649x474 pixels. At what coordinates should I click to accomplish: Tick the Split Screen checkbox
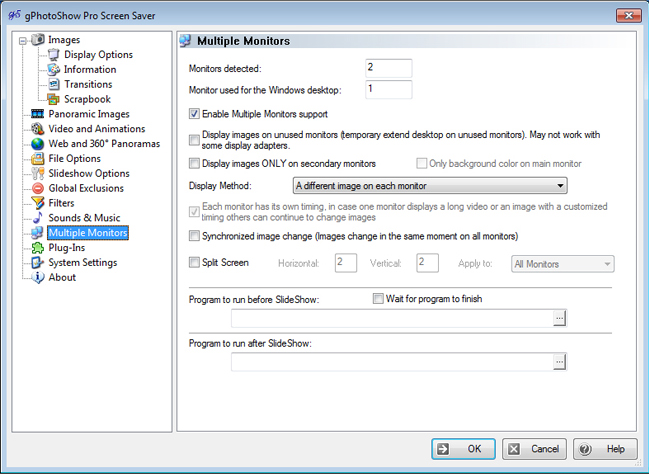coord(195,263)
